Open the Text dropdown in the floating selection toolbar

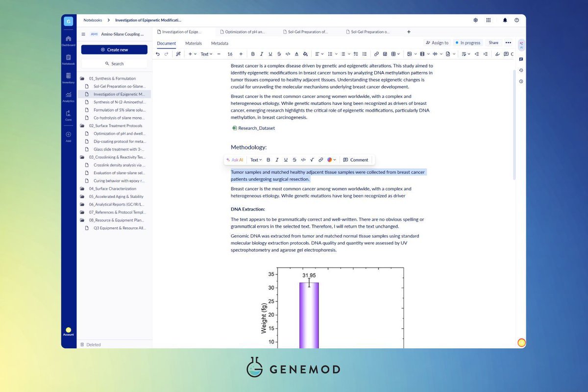click(256, 160)
